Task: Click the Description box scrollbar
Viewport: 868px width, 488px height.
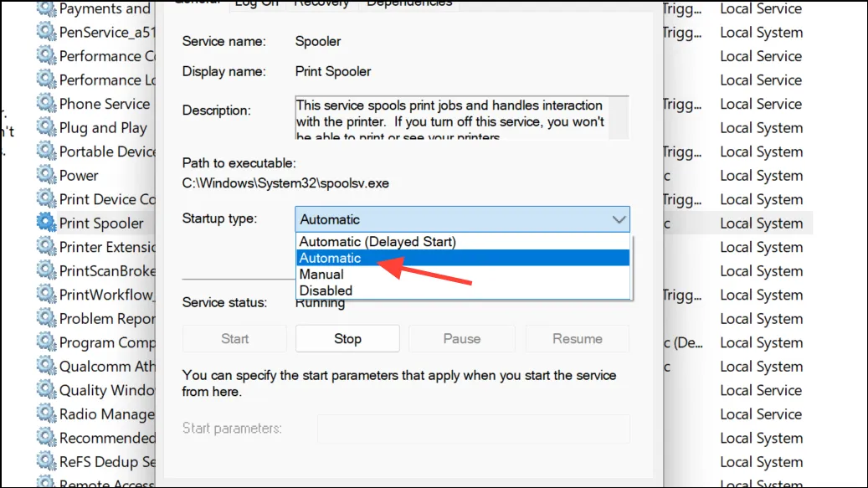Action: [619, 118]
